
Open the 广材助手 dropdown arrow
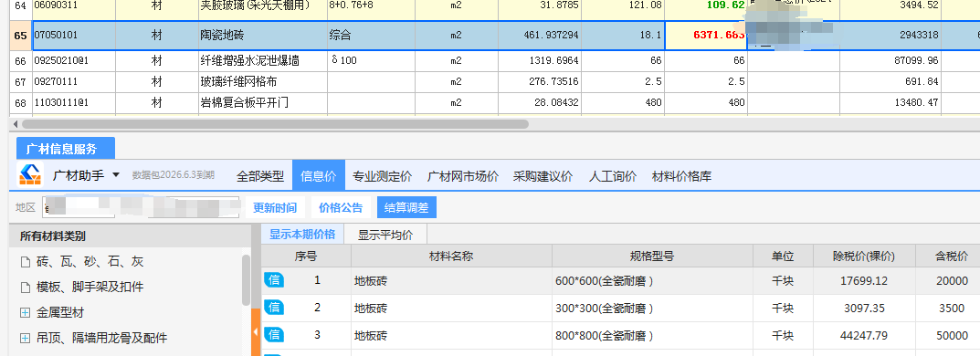116,175
